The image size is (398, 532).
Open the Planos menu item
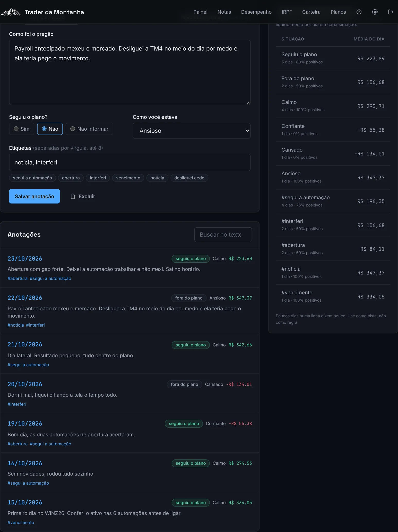(338, 12)
